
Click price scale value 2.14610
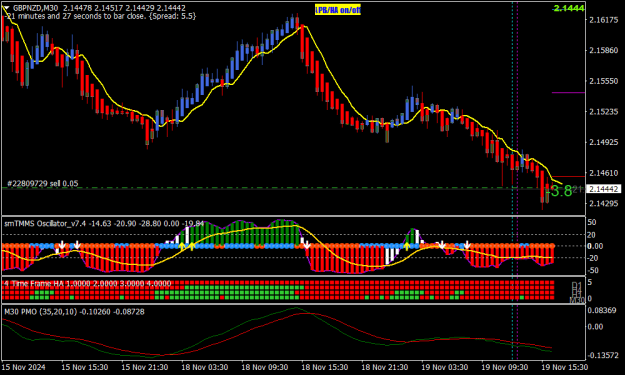tap(603, 173)
